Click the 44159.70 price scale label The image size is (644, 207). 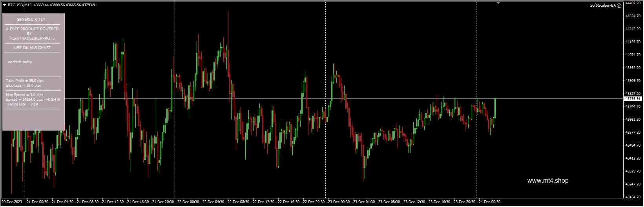point(633,42)
